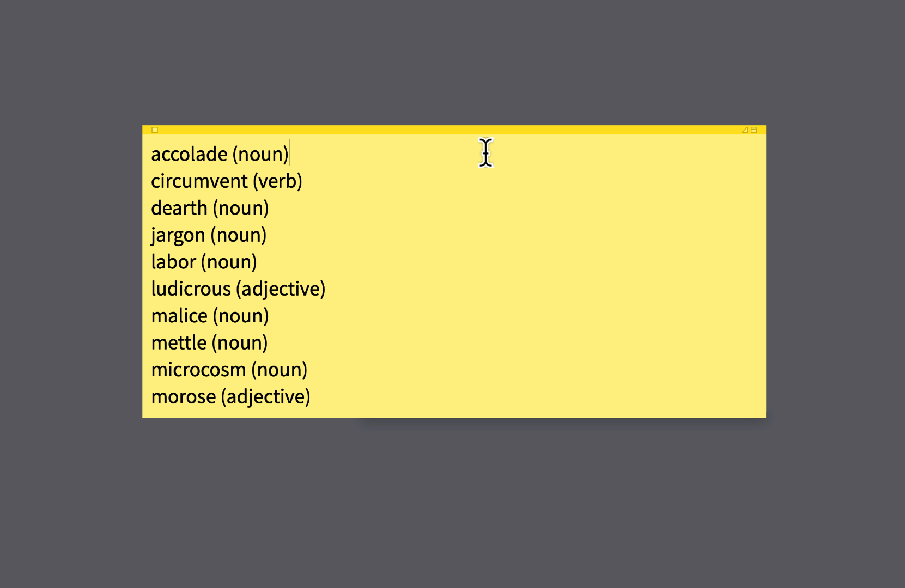Click on the line 'malice (noun)'

[x=210, y=316]
